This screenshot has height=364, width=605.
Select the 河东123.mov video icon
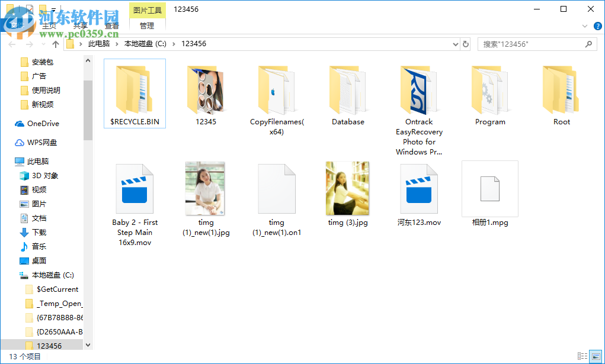pos(418,189)
